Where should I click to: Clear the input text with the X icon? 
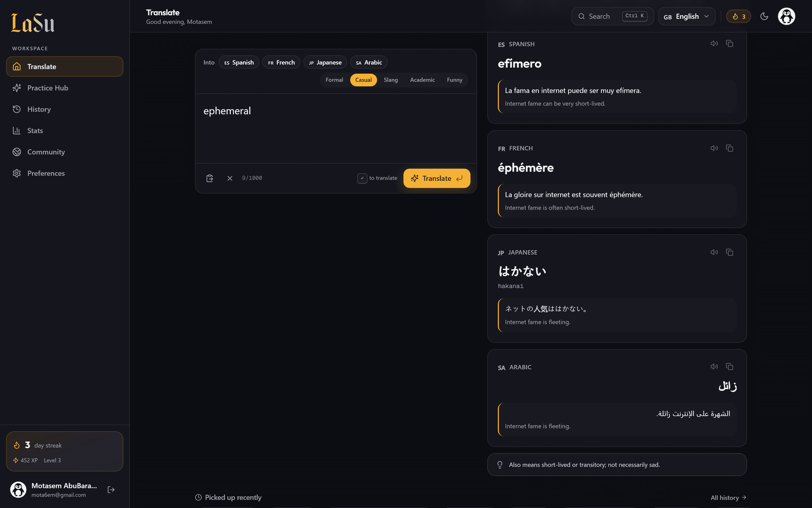[230, 178]
